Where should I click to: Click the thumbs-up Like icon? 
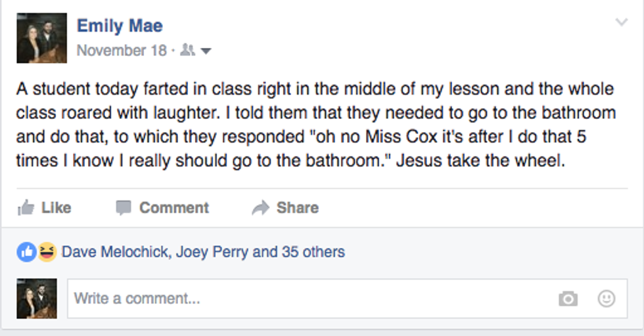point(26,208)
